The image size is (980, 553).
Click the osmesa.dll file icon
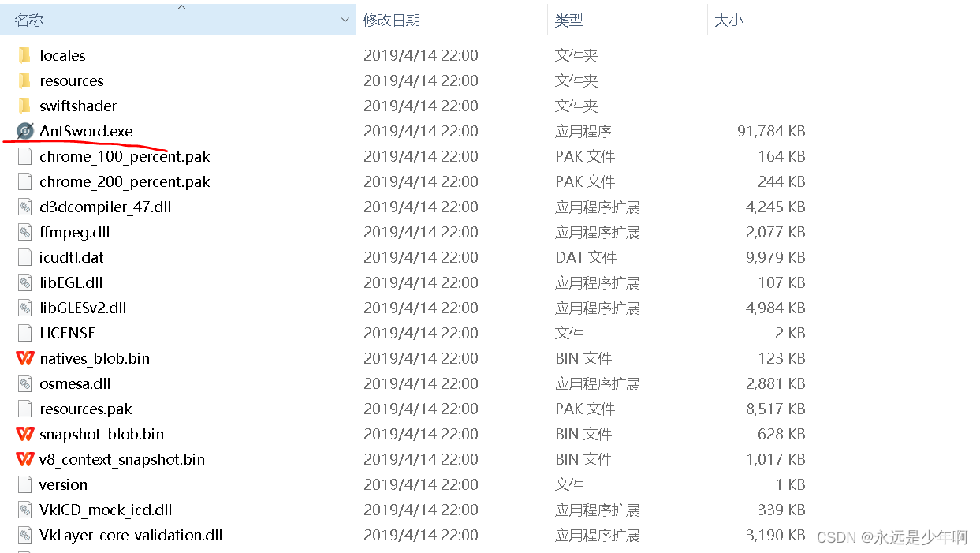click(25, 383)
